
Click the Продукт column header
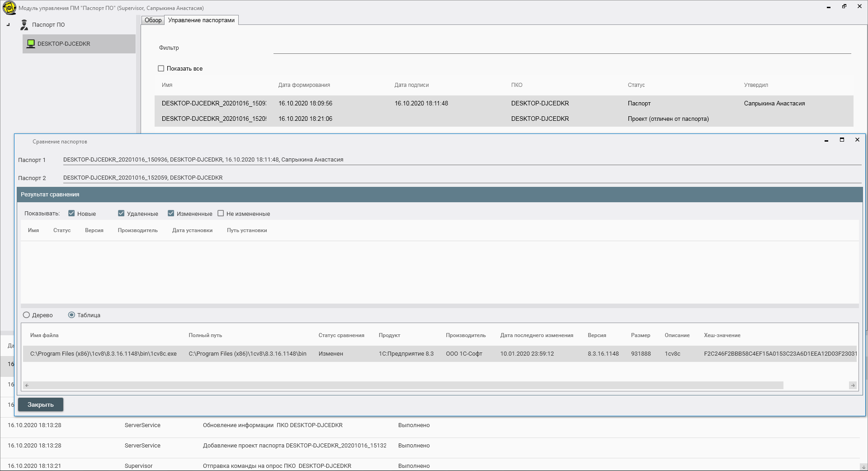click(389, 335)
